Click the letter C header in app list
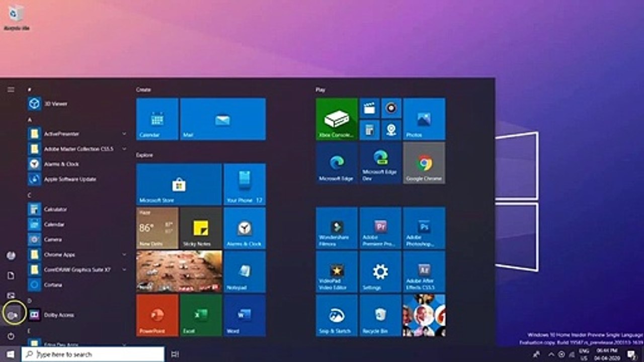This screenshot has width=644, height=362. (30, 195)
